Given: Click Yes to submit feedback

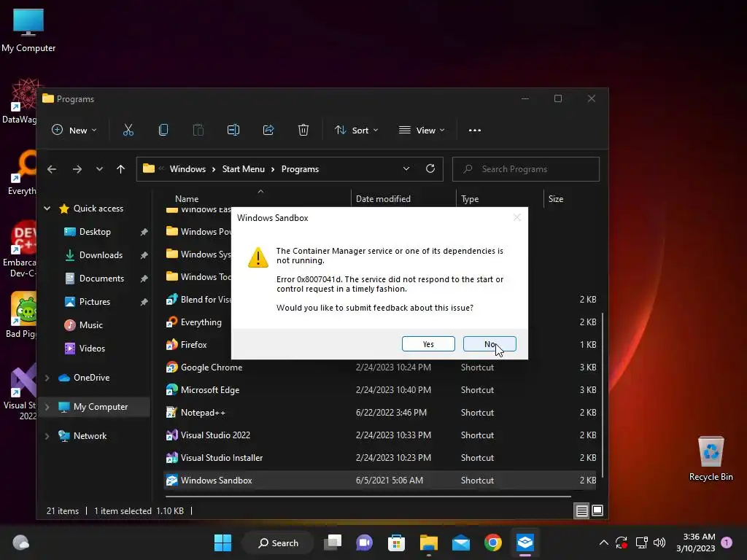Looking at the screenshot, I should [428, 344].
